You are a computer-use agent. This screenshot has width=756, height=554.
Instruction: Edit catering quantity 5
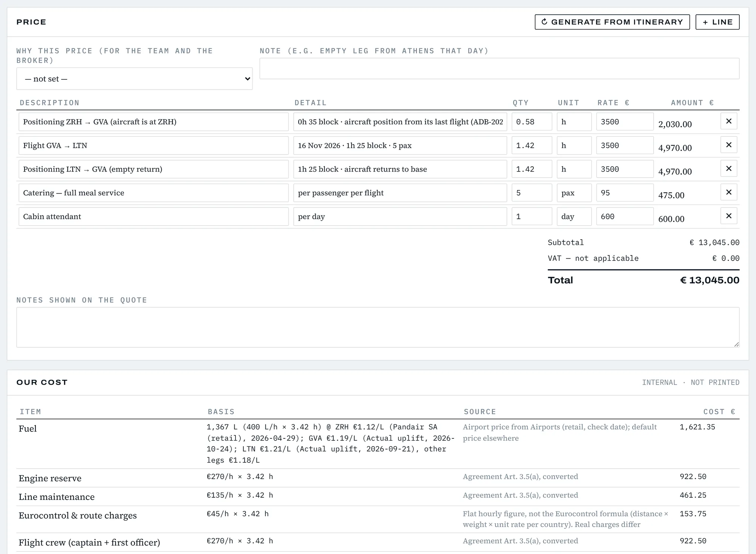click(x=532, y=193)
